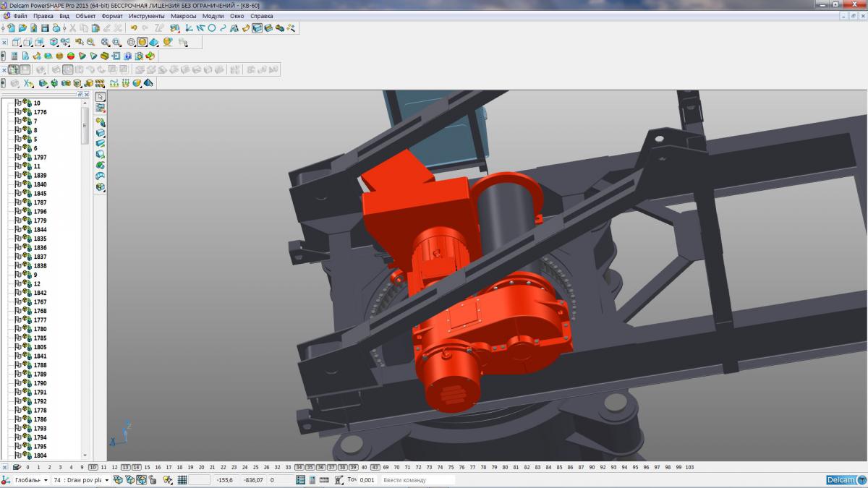Select tree item 1776
Image resolution: width=868 pixels, height=488 pixels.
click(40, 112)
